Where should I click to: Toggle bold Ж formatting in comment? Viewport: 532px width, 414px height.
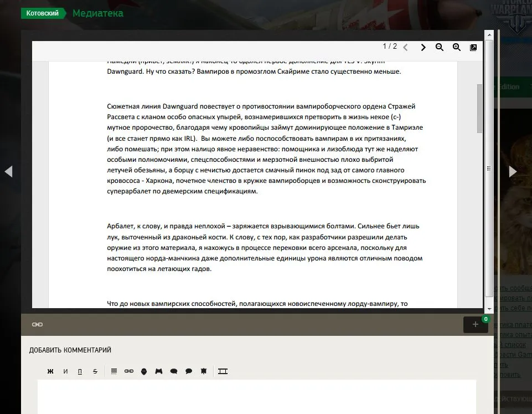point(50,371)
